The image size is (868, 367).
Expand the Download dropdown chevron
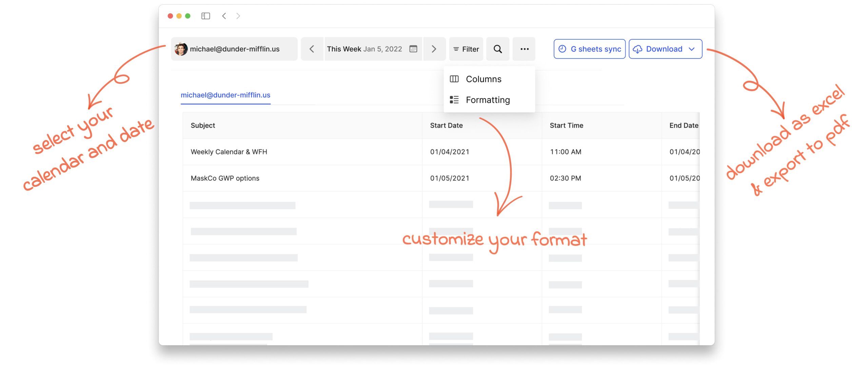click(692, 49)
